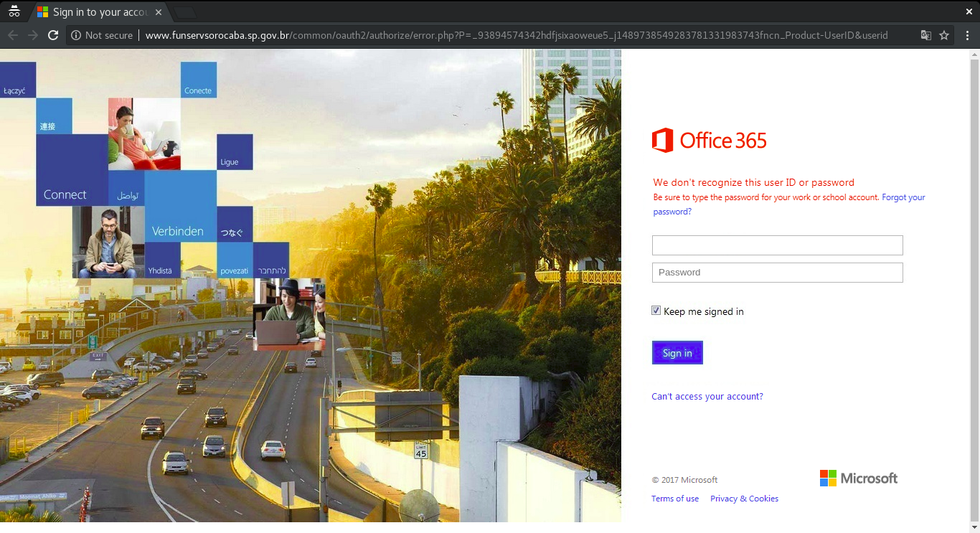Close the browser window
Screen dimensions: 980x533
click(x=969, y=11)
